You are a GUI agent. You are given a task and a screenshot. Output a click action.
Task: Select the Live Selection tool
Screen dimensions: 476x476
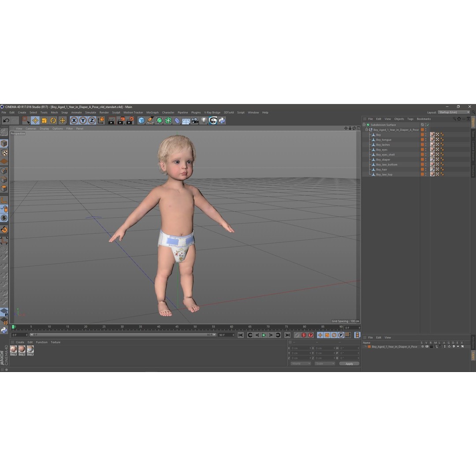(26, 120)
